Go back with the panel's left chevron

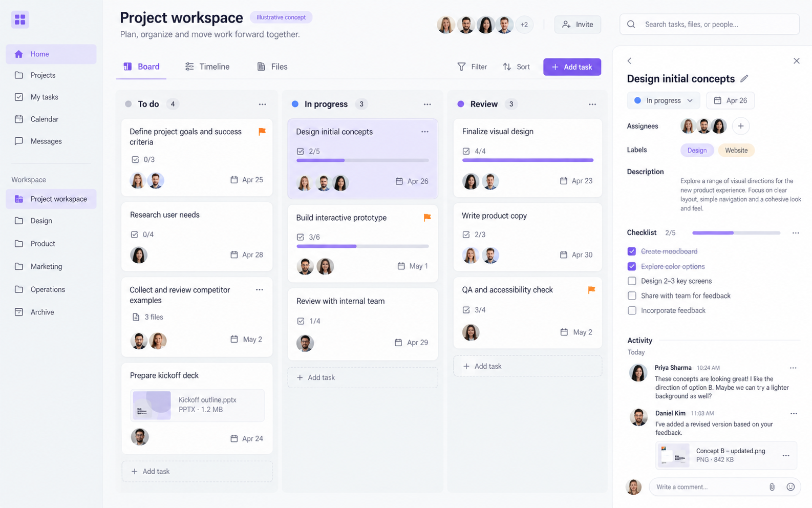tap(629, 60)
